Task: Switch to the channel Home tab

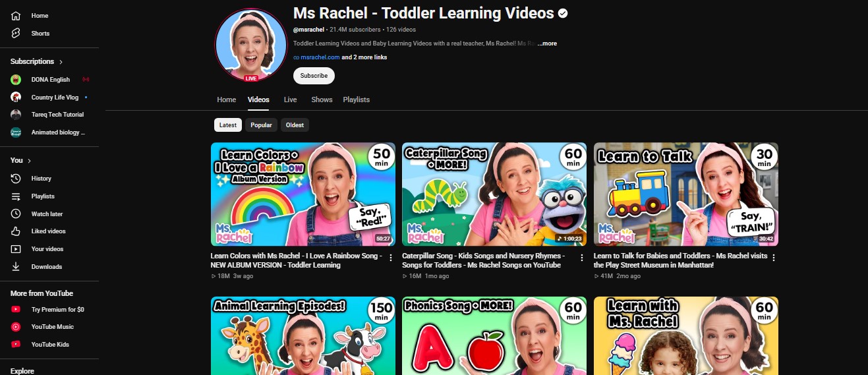Action: pos(226,100)
